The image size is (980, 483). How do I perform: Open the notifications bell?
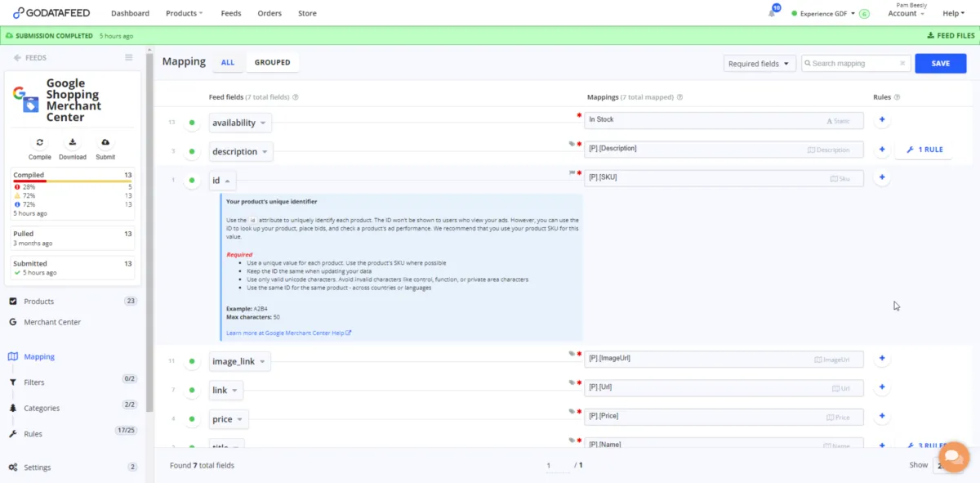click(772, 13)
